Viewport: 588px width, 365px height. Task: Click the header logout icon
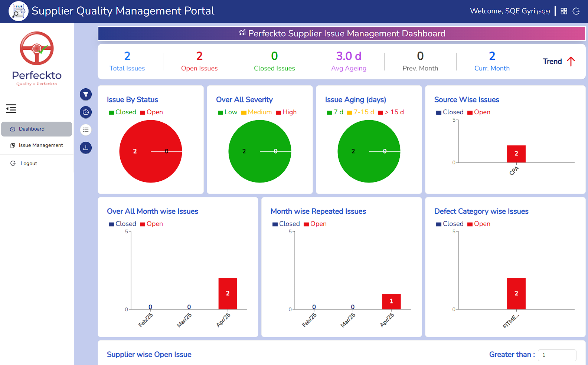point(576,11)
